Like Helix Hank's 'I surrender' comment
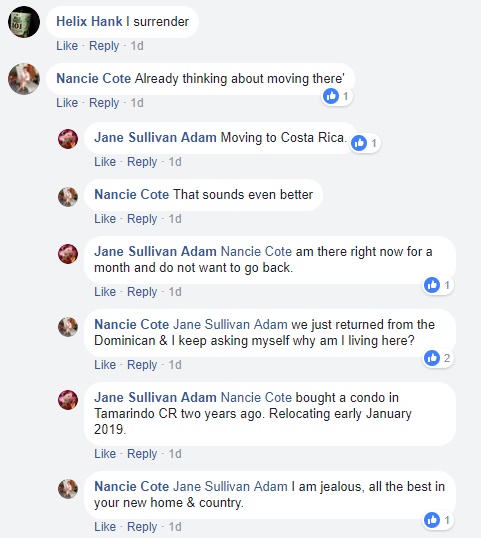Viewport: 481px width, 538px height. [x=67, y=46]
